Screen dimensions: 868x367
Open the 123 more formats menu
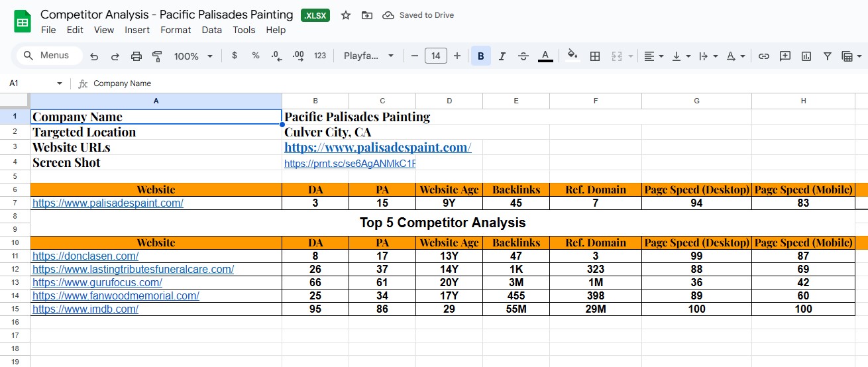point(320,56)
